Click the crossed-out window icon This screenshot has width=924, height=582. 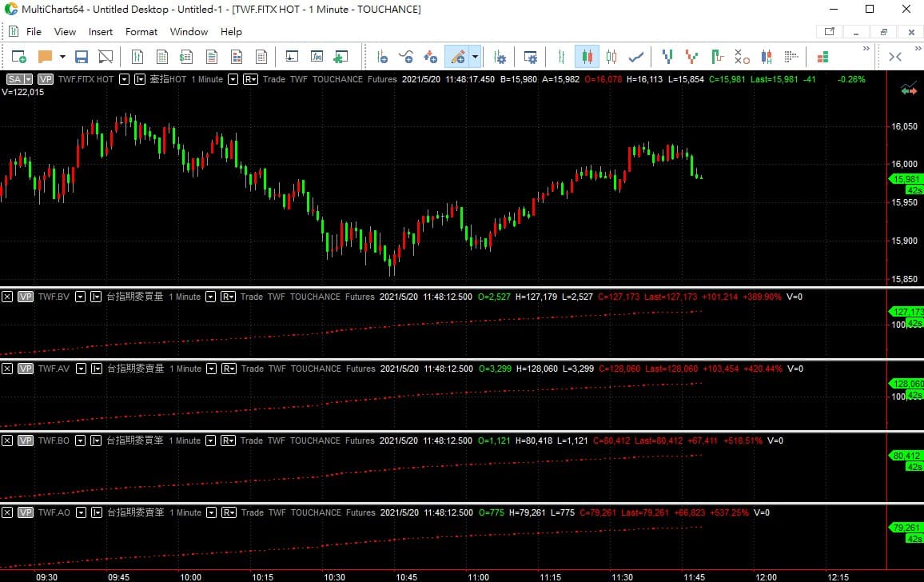coord(106,57)
